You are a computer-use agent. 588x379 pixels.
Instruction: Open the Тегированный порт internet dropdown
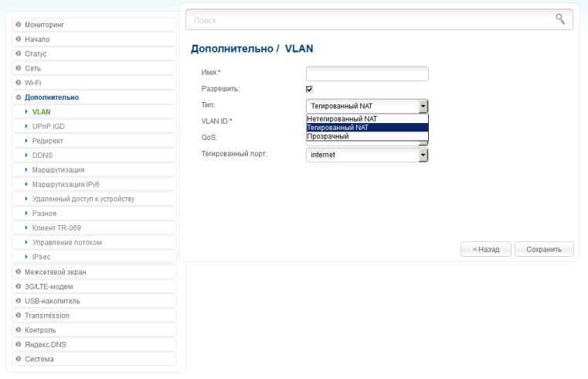click(x=367, y=155)
